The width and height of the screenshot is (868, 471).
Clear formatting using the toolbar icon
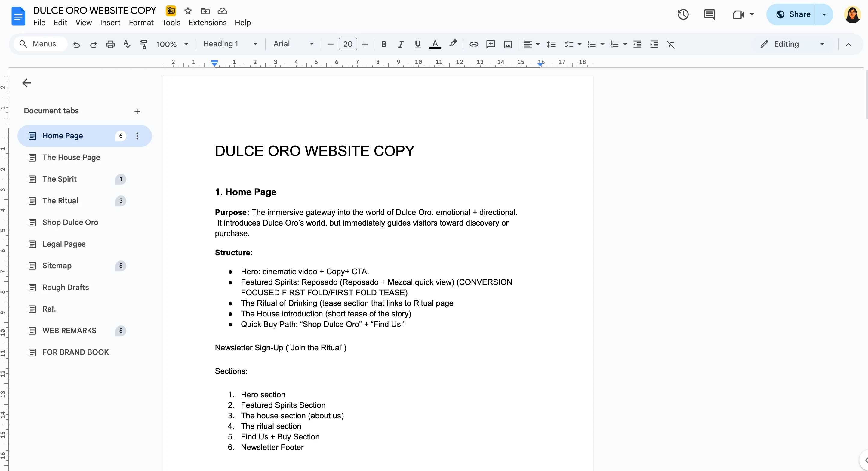click(670, 44)
